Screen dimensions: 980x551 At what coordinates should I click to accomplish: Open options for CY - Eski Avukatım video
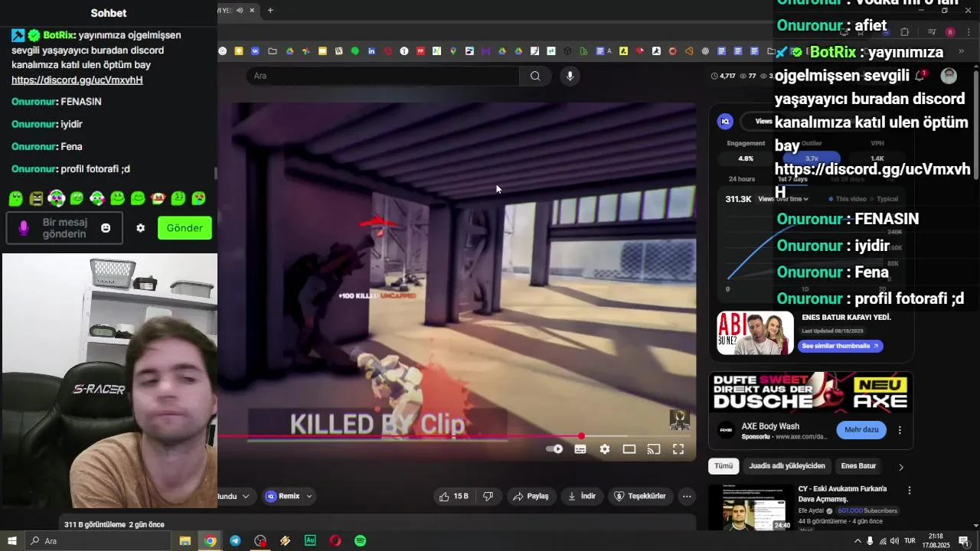pyautogui.click(x=910, y=491)
